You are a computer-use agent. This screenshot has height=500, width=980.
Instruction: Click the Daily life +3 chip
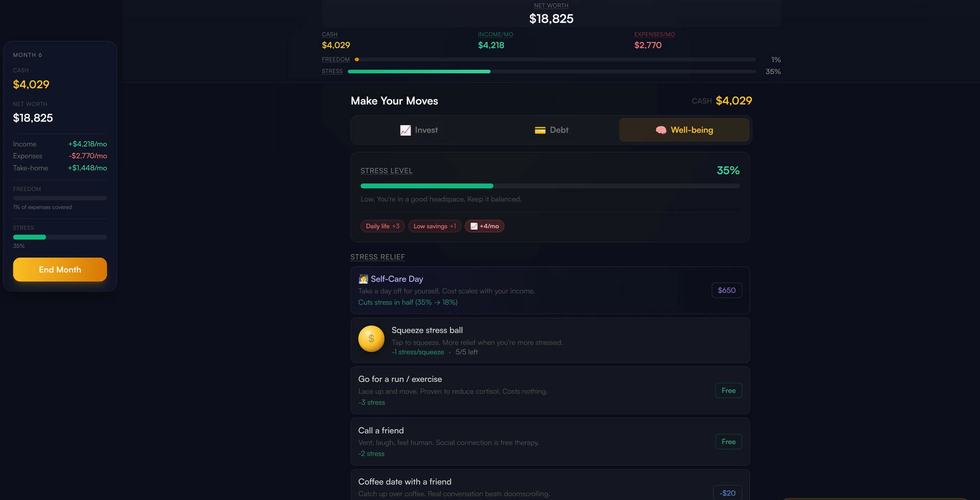(383, 226)
